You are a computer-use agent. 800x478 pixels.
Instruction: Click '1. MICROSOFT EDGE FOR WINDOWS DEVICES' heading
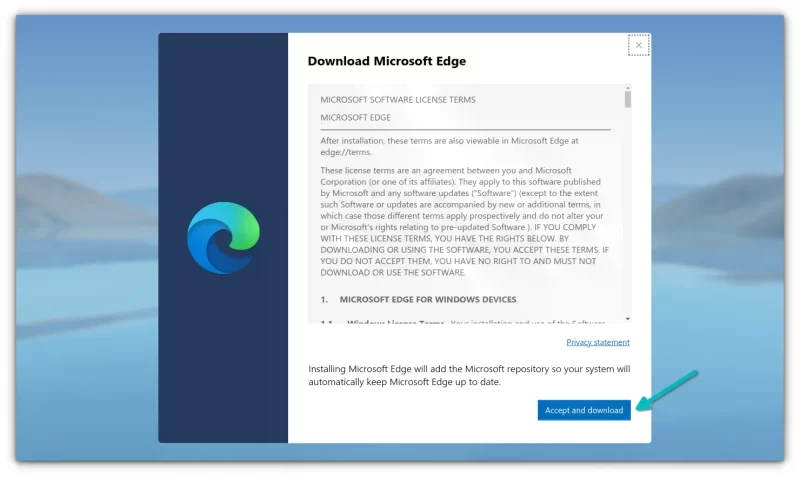pyautogui.click(x=418, y=299)
